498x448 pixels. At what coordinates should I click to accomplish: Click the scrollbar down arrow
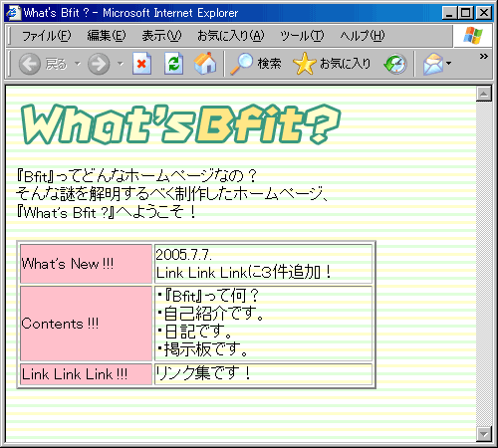point(484,434)
